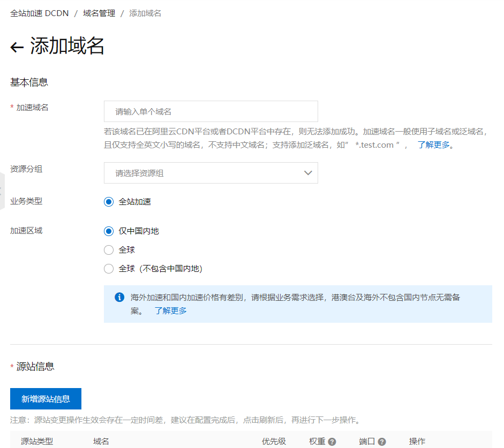504x448 pixels.
Task: Click 添加域名 breadcrumb item
Action: [x=145, y=13]
